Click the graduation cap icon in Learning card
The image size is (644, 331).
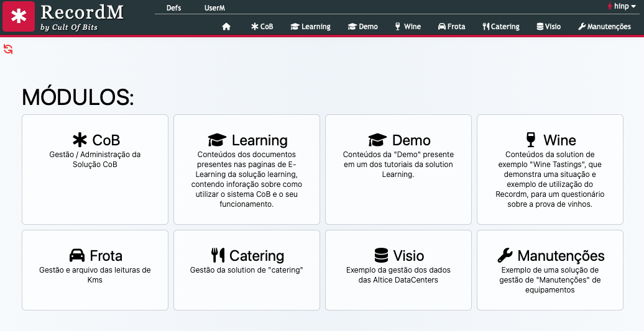pyautogui.click(x=216, y=140)
